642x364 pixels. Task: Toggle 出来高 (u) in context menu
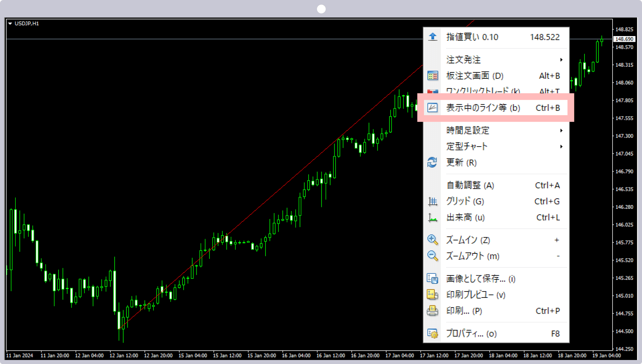point(496,217)
